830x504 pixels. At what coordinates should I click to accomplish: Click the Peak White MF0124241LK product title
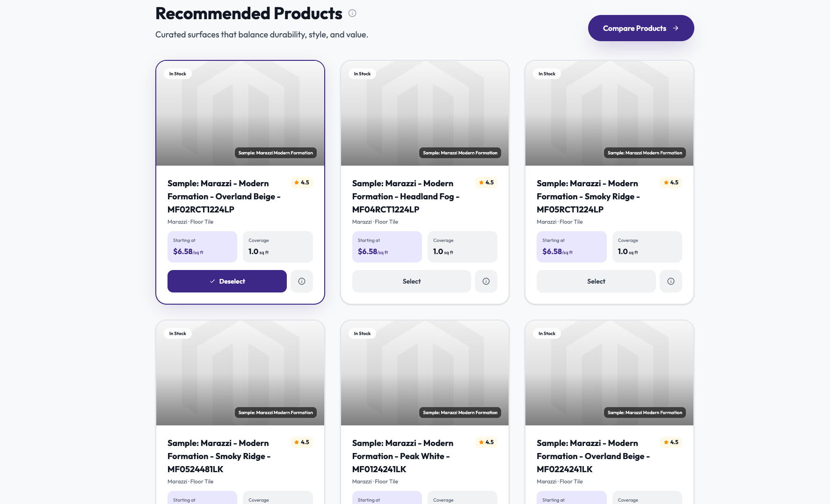click(x=403, y=456)
